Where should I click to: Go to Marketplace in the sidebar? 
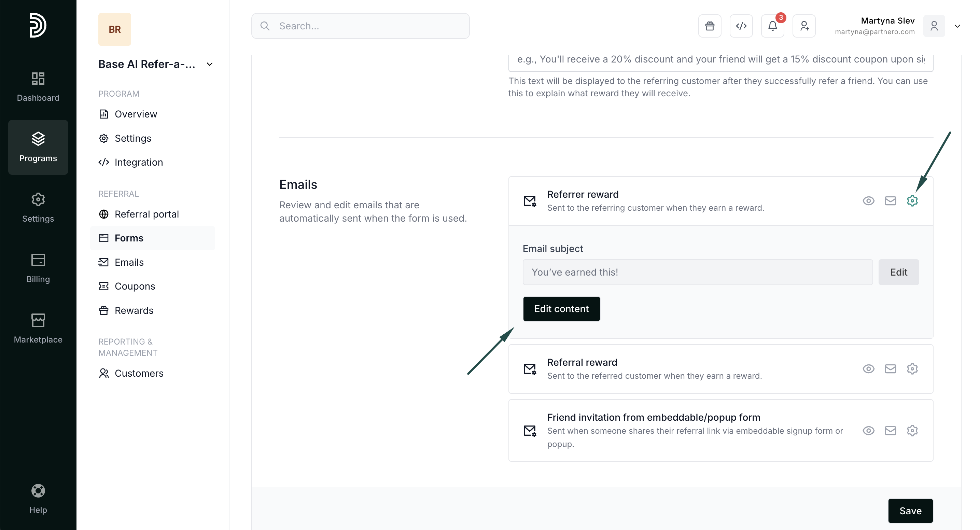pos(38,328)
